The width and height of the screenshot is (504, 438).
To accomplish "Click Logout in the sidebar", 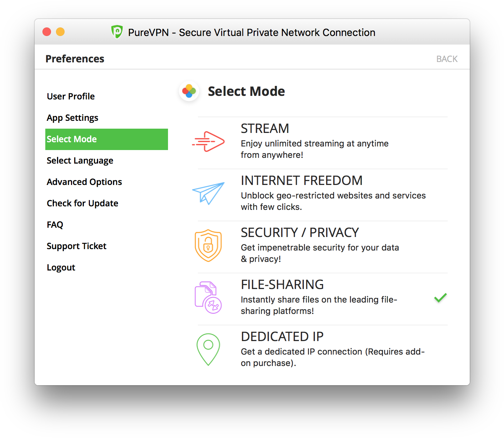I will click(x=61, y=268).
